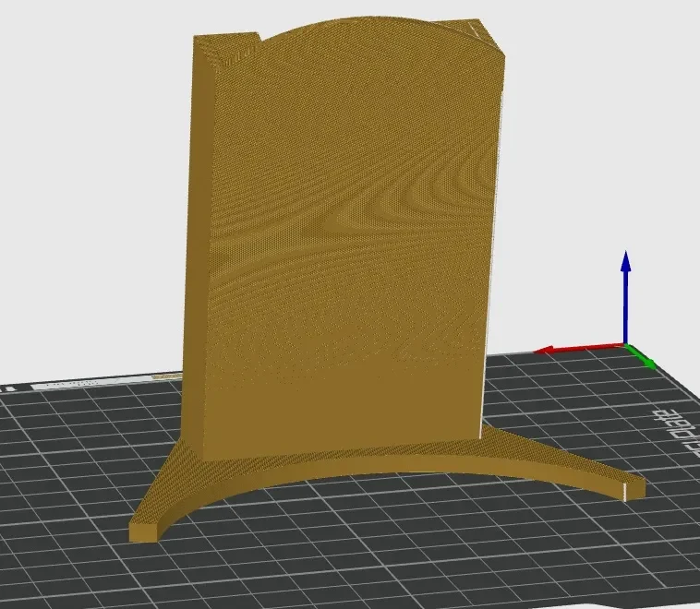This screenshot has height=609, width=700.
Task: Click the small icon left of plate strip
Action: [8, 389]
